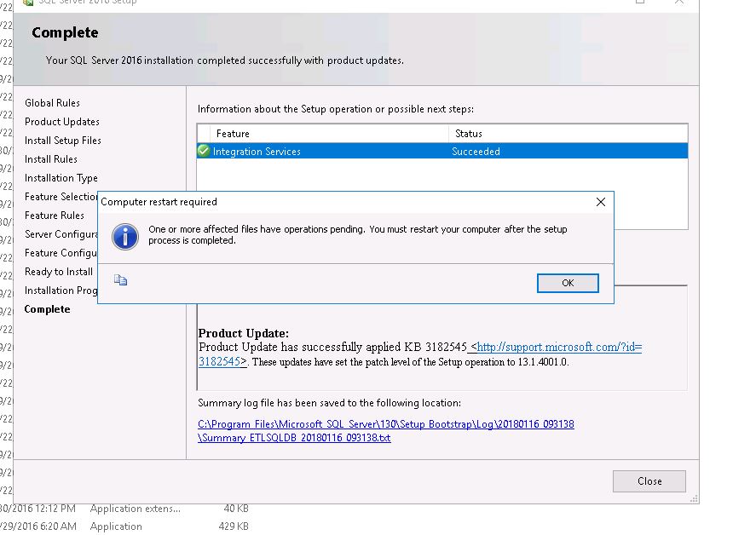Select the Install Rules step
The image size is (756, 535).
point(50,159)
